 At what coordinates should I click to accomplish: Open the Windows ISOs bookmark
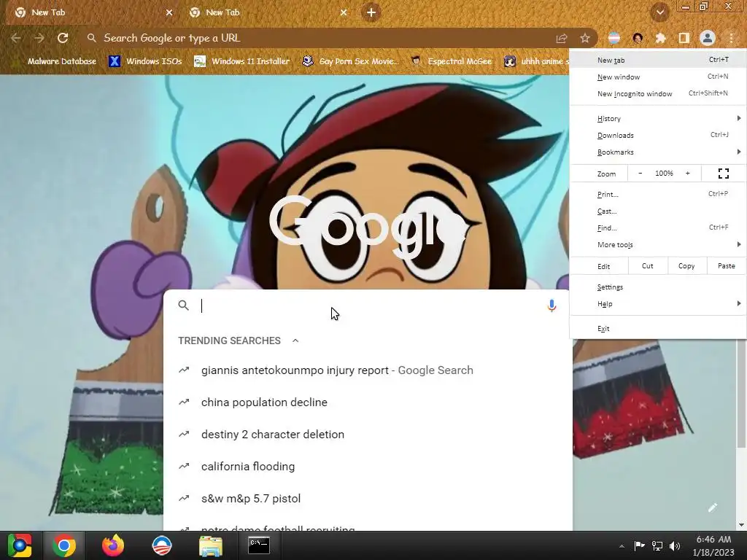[x=145, y=61]
